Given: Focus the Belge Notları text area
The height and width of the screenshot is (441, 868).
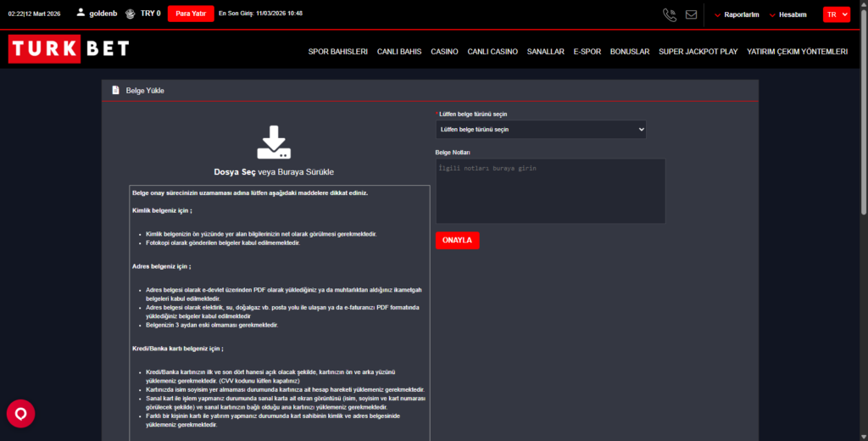Looking at the screenshot, I should tap(550, 192).
